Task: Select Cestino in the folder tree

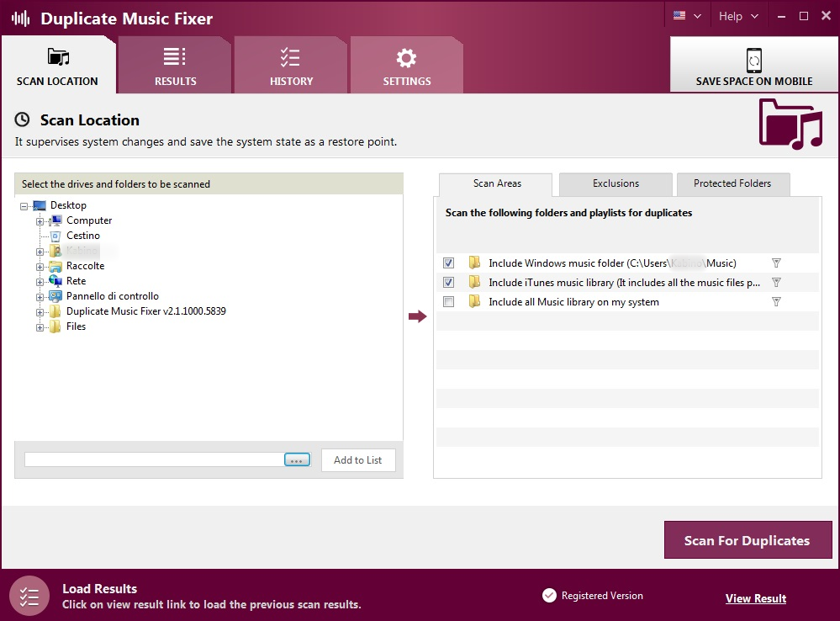Action: click(83, 236)
